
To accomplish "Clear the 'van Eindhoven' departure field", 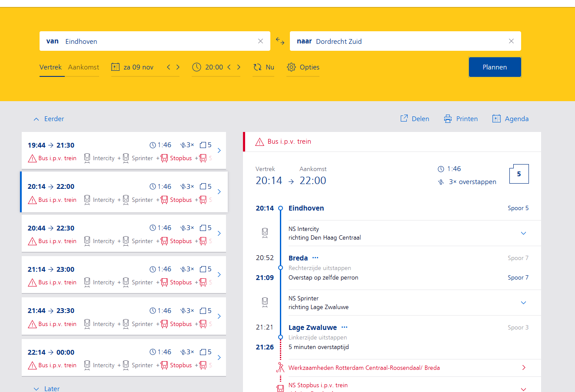I will (260, 41).
